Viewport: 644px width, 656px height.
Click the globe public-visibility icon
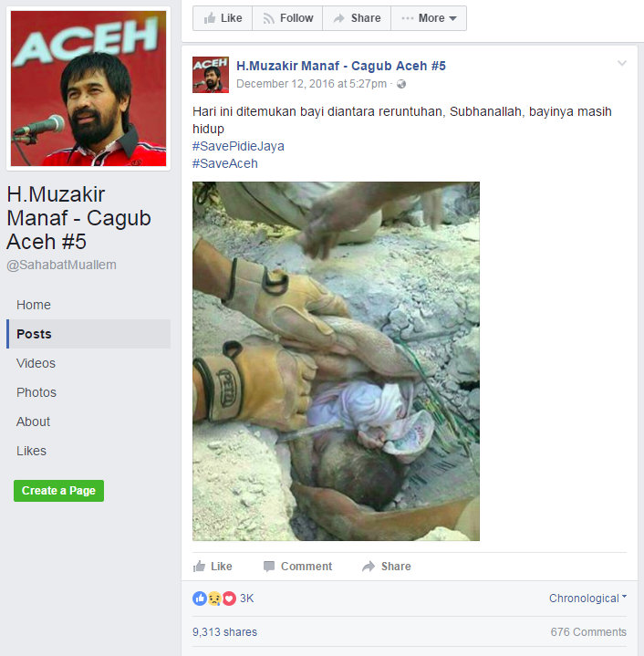pos(401,84)
